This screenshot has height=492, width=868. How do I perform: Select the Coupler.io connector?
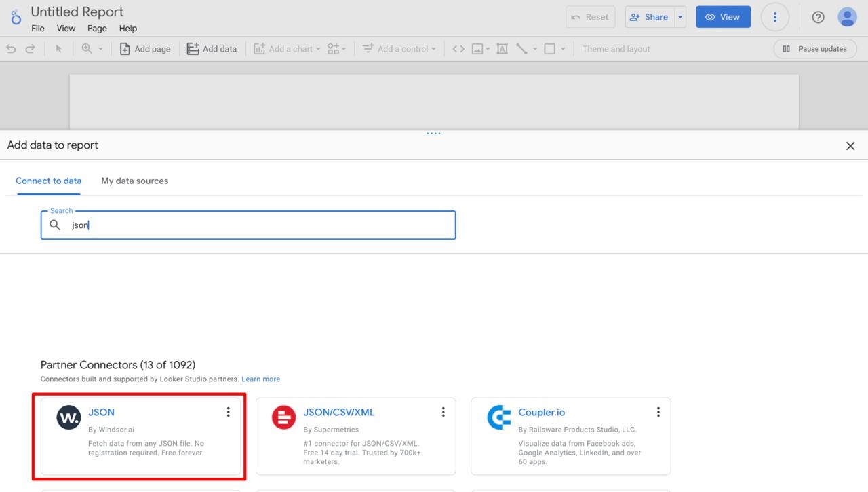pos(571,436)
